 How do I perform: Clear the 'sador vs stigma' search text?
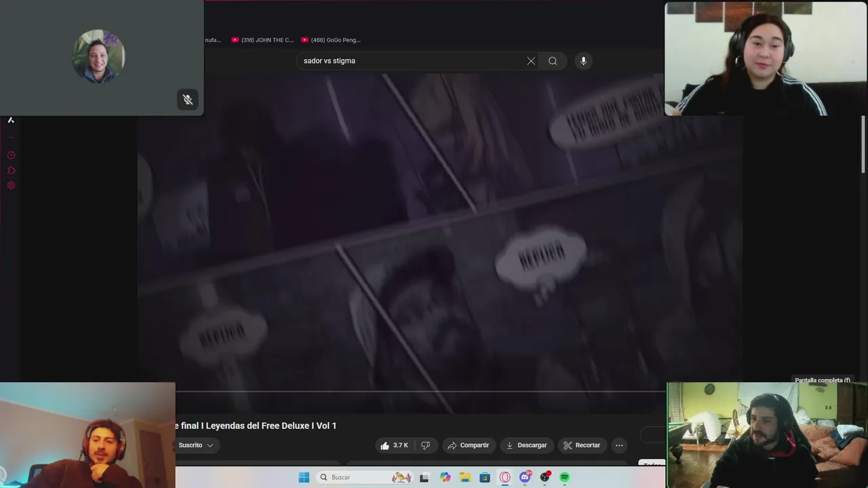(531, 61)
